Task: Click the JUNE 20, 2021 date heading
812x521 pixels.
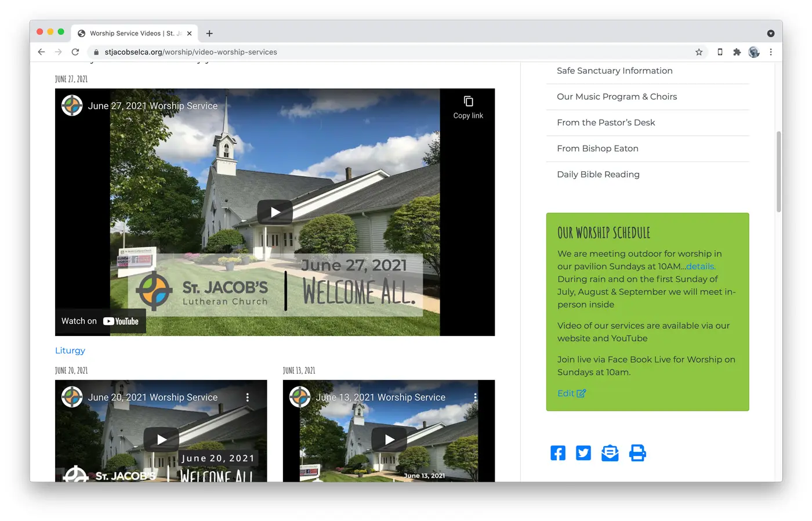Action: (71, 371)
